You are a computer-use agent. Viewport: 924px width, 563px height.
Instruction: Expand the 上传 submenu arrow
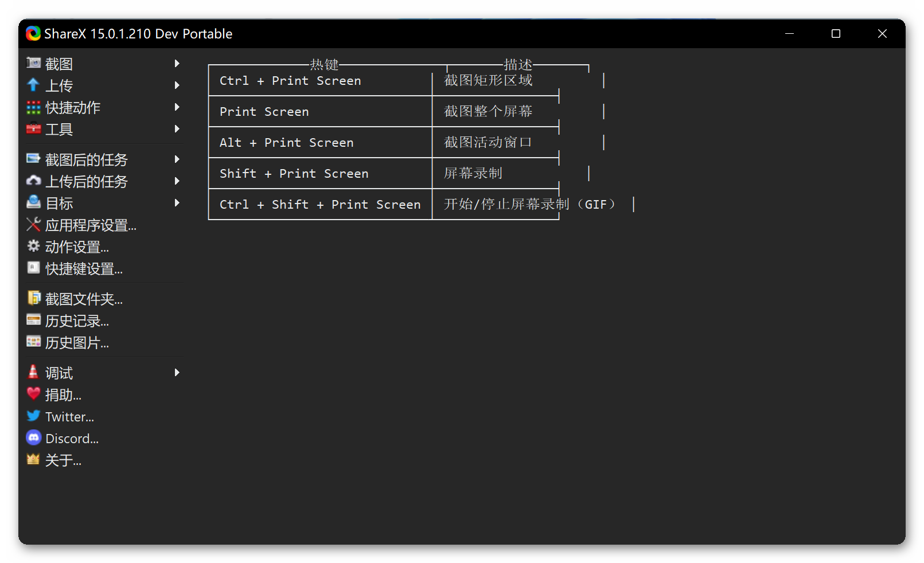pos(177,85)
